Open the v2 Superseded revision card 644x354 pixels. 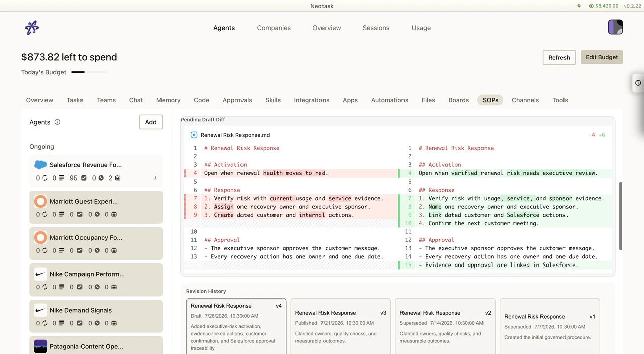coord(445,326)
